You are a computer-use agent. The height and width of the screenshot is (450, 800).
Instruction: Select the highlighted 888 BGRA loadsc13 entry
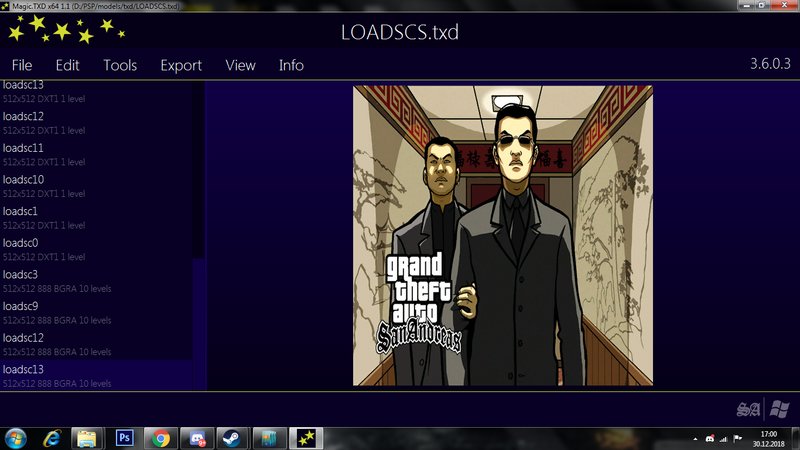coord(96,376)
